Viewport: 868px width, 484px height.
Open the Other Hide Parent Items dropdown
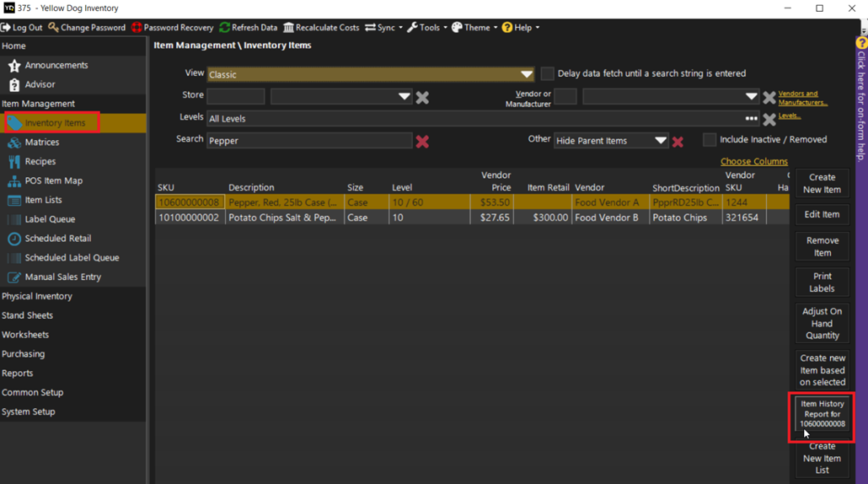point(661,141)
